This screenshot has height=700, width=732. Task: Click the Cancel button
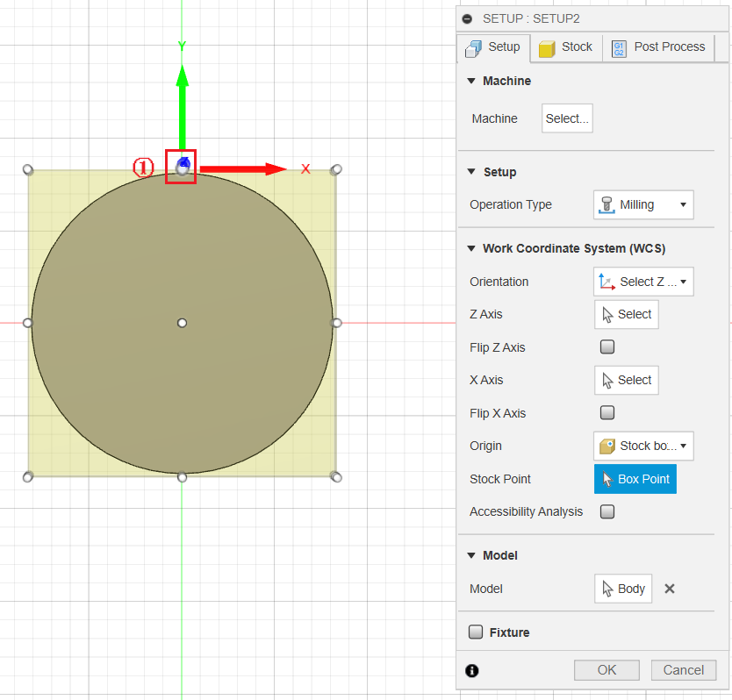tap(684, 669)
